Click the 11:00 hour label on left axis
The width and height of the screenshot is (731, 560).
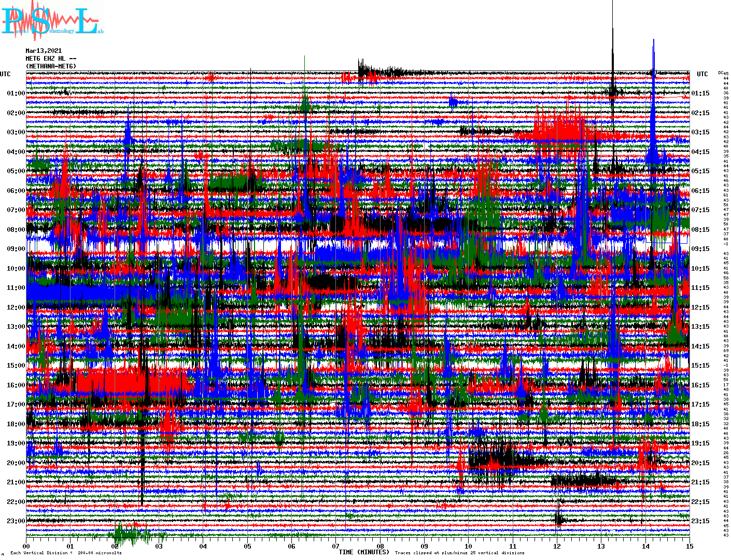16,288
